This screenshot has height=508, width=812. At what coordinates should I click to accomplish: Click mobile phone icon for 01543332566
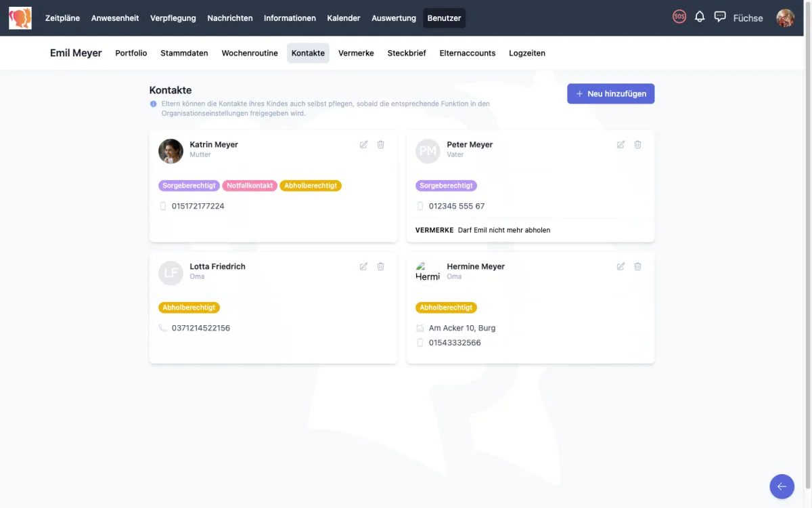[x=420, y=343]
